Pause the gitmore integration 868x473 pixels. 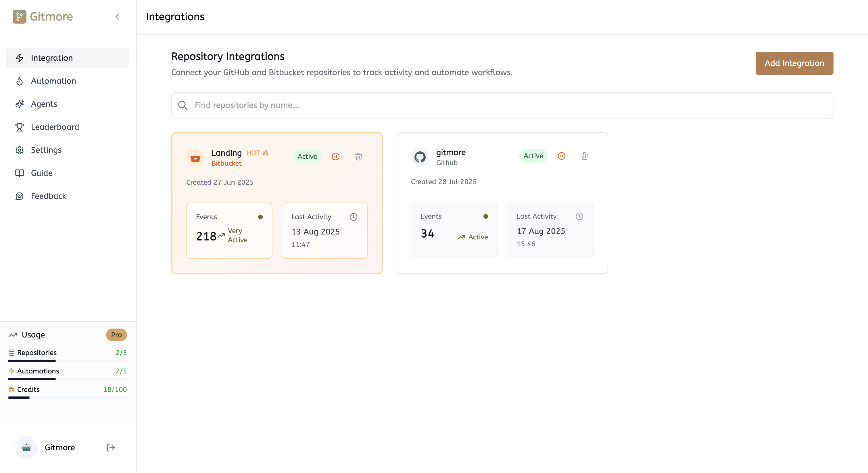point(561,156)
